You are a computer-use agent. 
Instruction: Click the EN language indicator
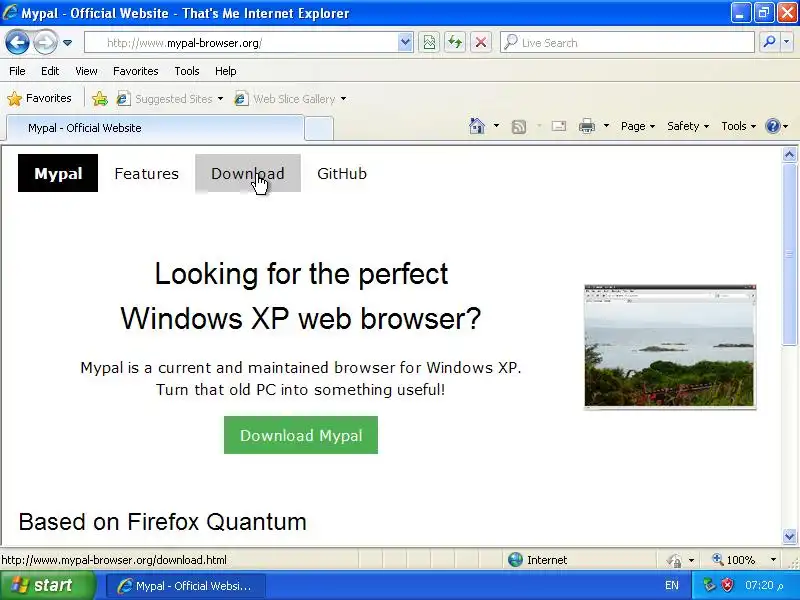point(672,585)
